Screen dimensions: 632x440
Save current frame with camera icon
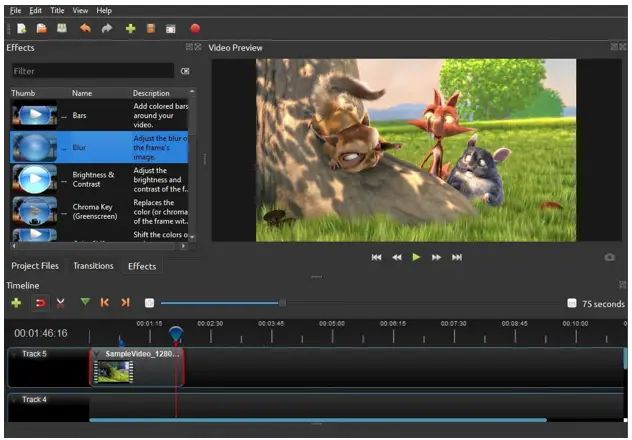[x=609, y=257]
